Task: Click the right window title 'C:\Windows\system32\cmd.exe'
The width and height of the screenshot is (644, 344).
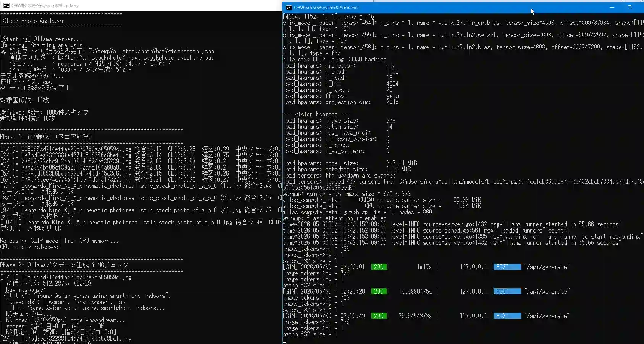Action: (x=326, y=7)
